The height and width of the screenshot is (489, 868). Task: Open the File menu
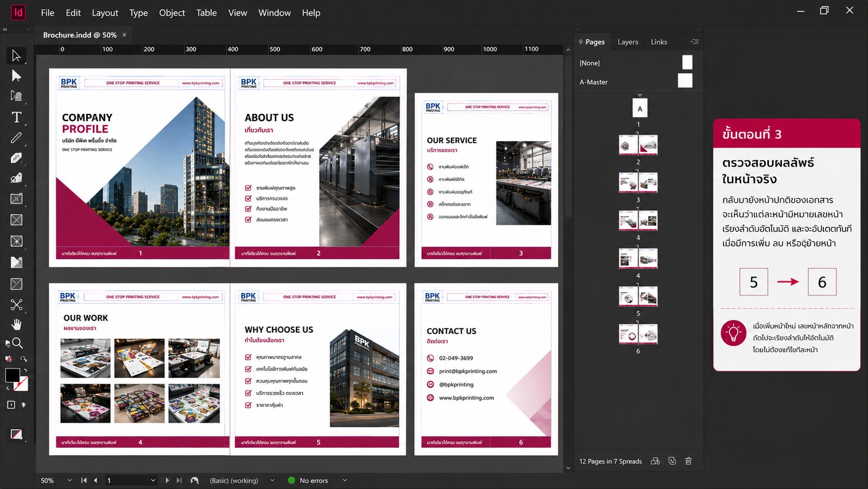point(47,12)
